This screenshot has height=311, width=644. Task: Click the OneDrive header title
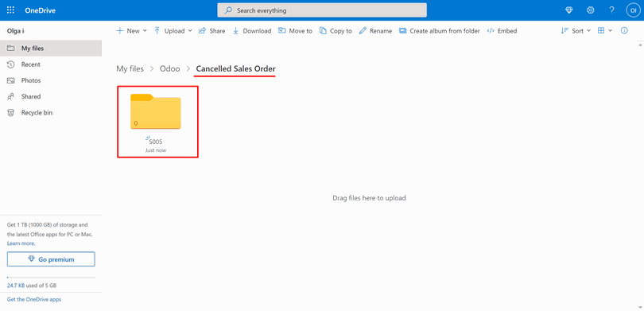41,10
